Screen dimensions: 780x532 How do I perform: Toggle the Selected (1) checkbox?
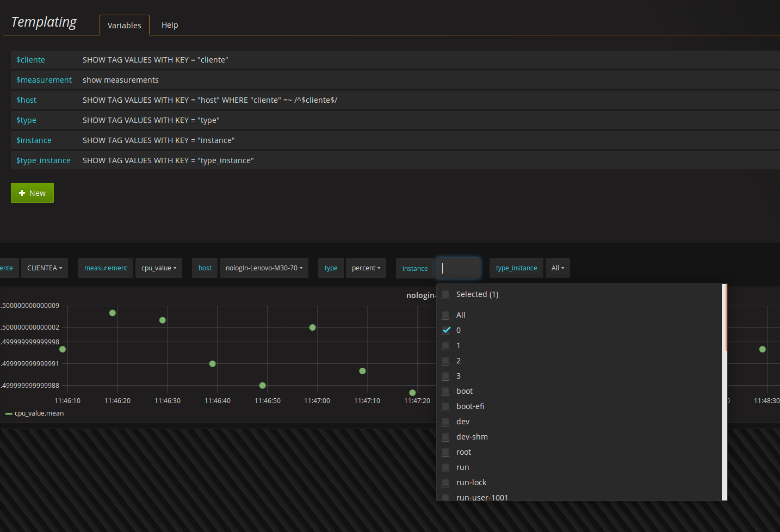pos(445,295)
